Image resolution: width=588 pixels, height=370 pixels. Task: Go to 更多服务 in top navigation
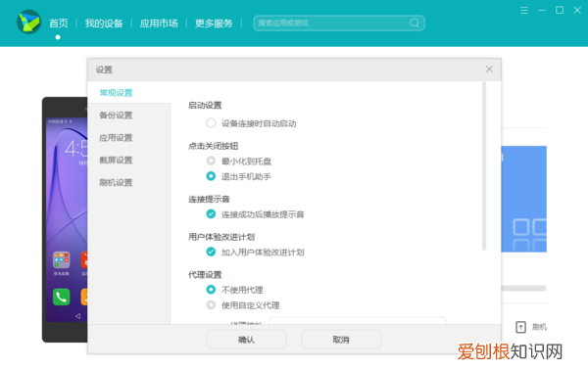click(214, 23)
